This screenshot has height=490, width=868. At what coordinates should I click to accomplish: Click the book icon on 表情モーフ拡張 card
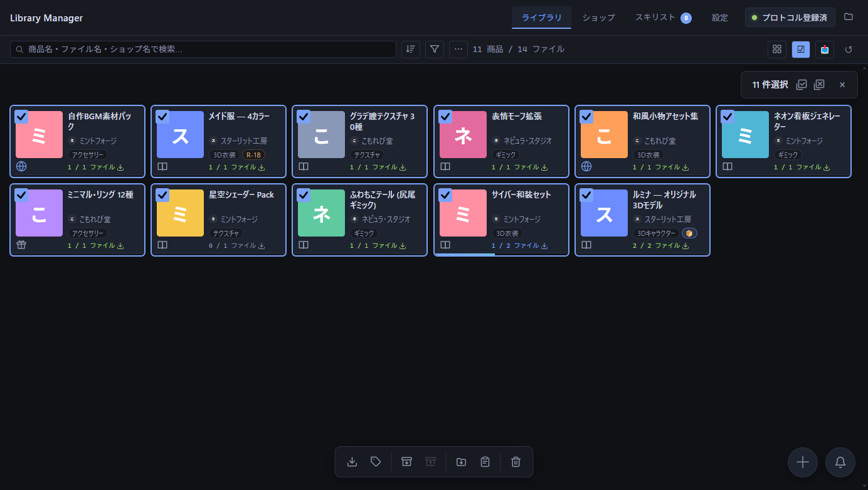click(445, 166)
